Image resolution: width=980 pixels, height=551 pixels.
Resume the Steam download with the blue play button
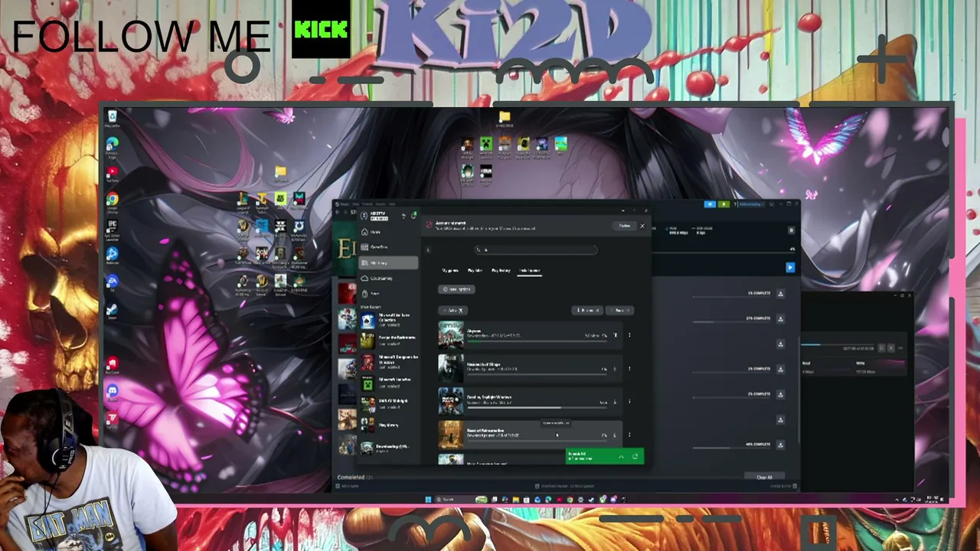click(x=789, y=267)
